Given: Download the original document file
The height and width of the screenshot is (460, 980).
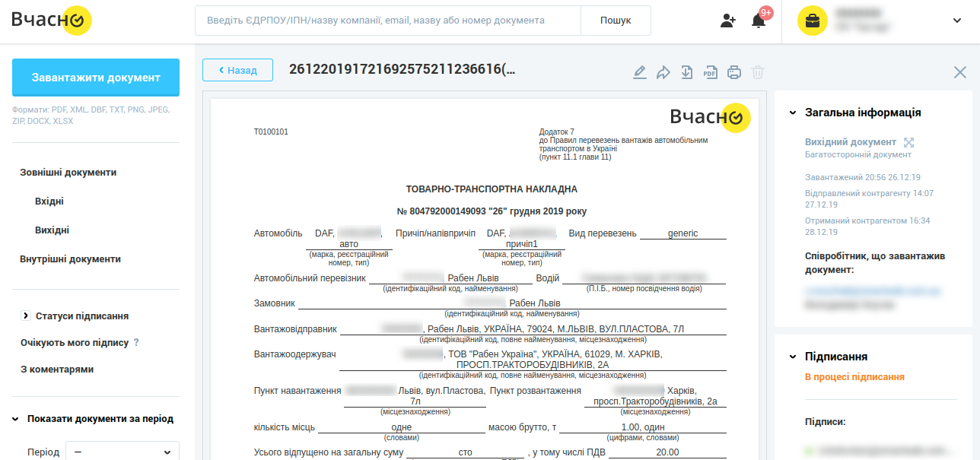Looking at the screenshot, I should pyautogui.click(x=687, y=72).
